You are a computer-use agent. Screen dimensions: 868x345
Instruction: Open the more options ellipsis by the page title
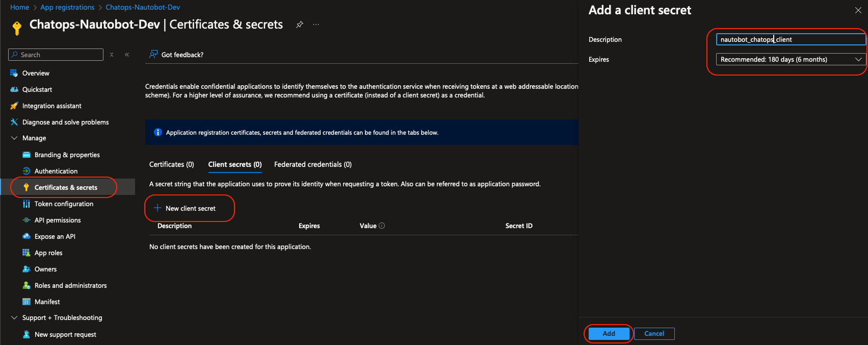tap(316, 24)
